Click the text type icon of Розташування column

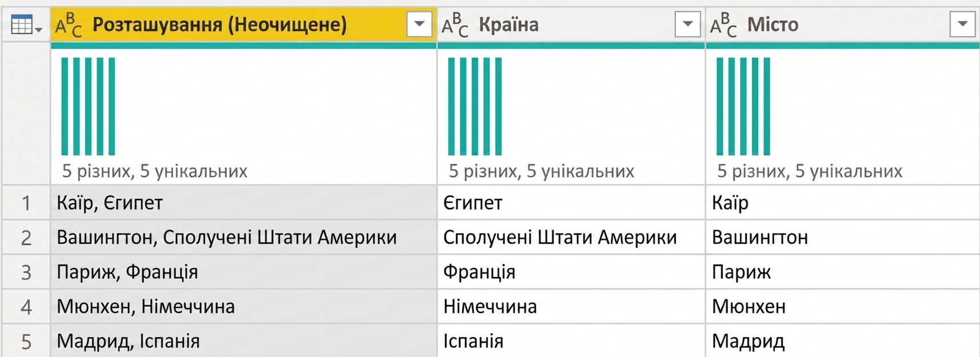point(69,25)
